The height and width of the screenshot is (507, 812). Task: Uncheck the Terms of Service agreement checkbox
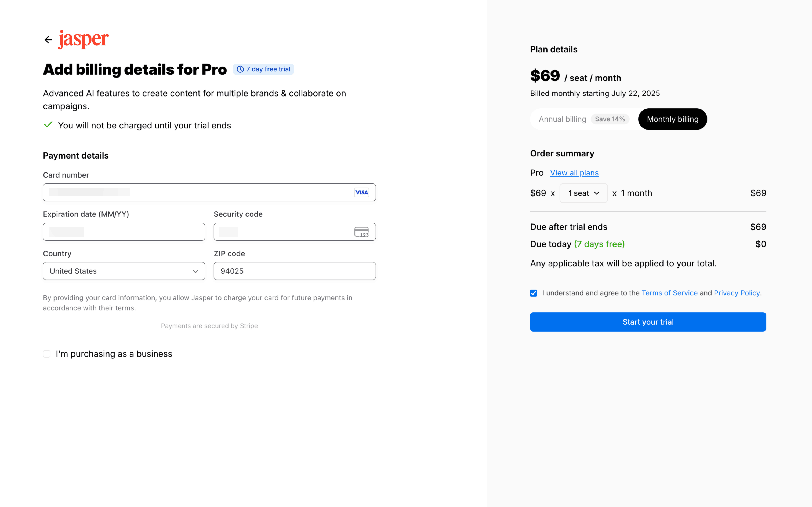534,293
